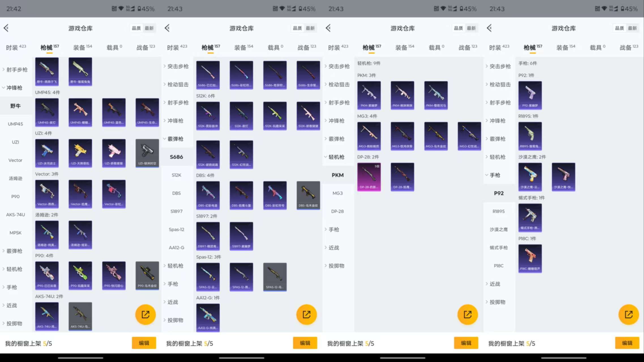Image resolution: width=644 pixels, height=362 pixels.
Task: Select MP5K in the submachine gun list
Action: coord(15,233)
